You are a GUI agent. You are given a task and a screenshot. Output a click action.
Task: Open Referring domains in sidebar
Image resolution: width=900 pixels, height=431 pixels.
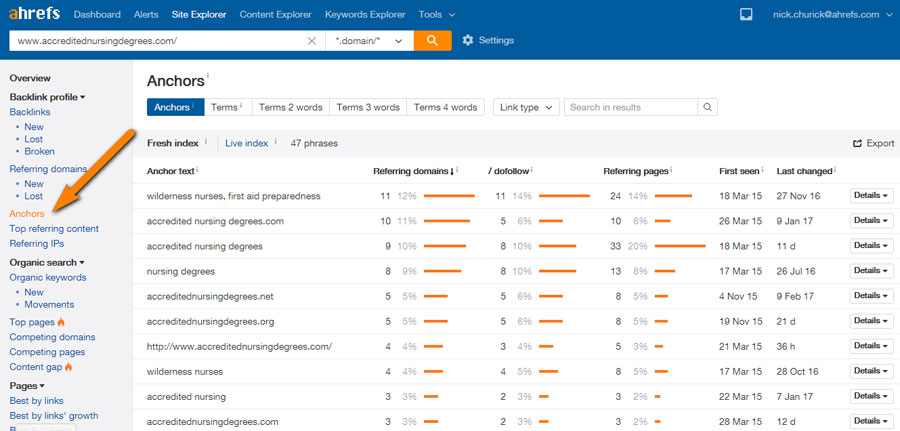[x=48, y=169]
